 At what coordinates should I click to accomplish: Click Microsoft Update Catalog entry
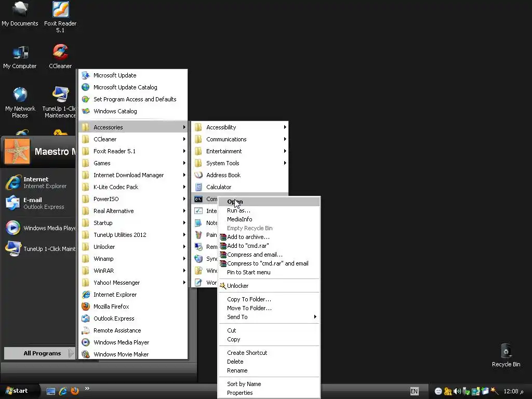click(133, 87)
